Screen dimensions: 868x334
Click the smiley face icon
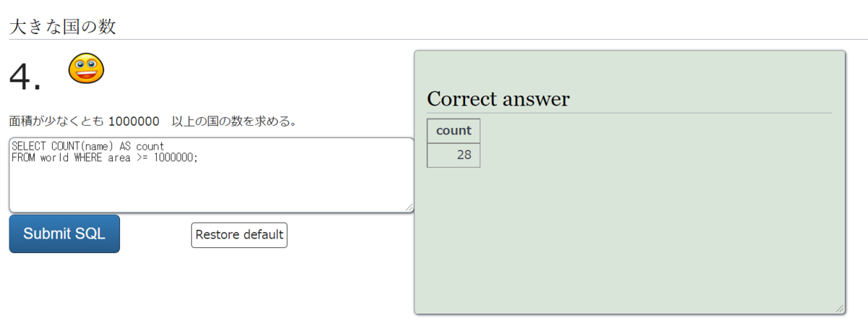click(x=86, y=69)
